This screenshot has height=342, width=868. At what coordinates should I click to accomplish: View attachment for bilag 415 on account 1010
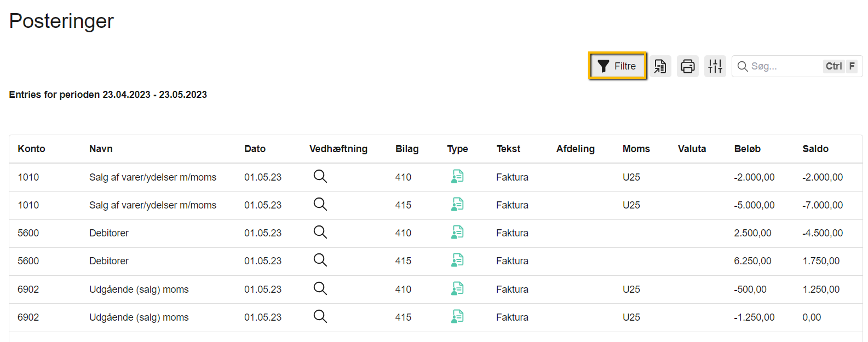pos(320,205)
